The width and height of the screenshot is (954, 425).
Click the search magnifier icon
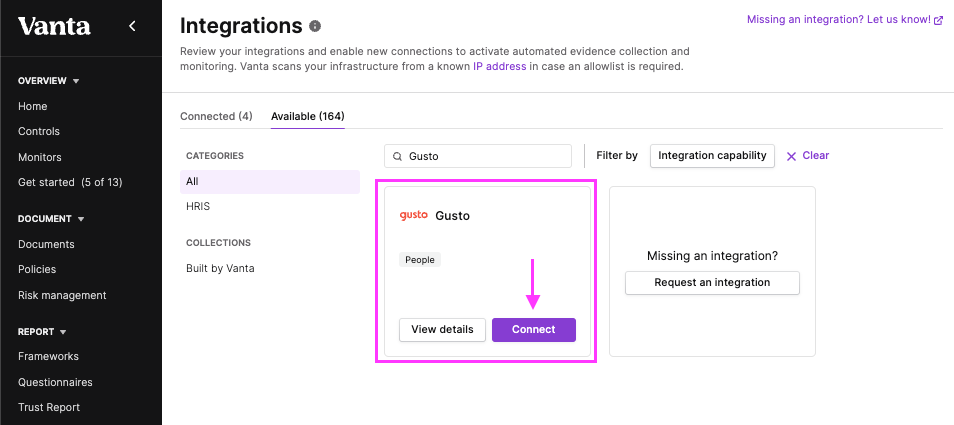[x=397, y=156]
